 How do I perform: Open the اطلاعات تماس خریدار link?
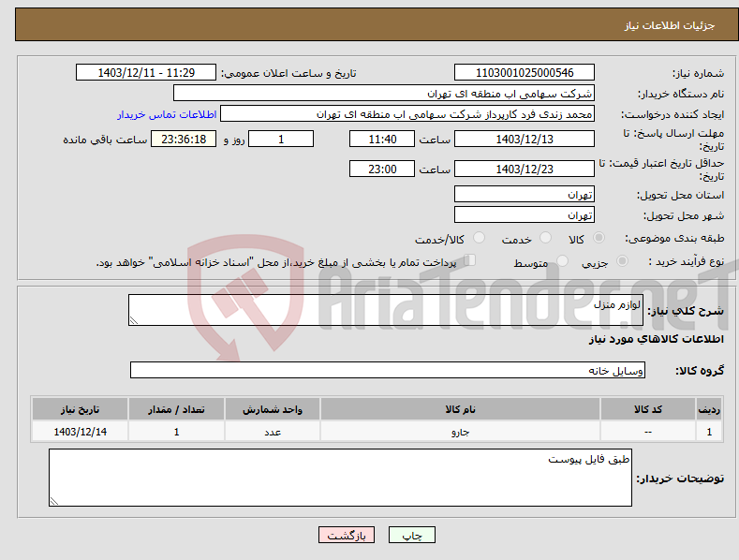pos(167,114)
